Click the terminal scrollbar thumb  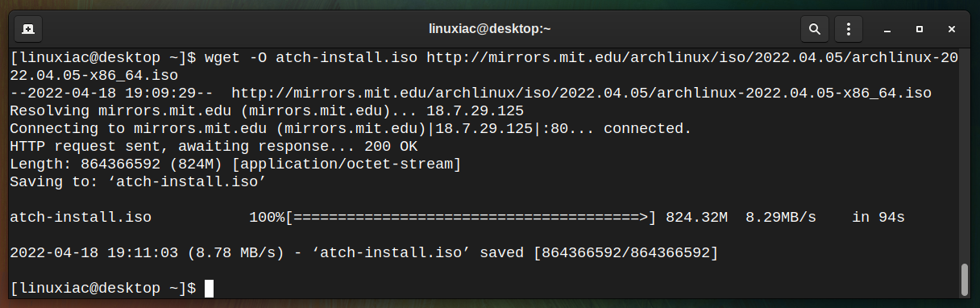tap(964, 280)
